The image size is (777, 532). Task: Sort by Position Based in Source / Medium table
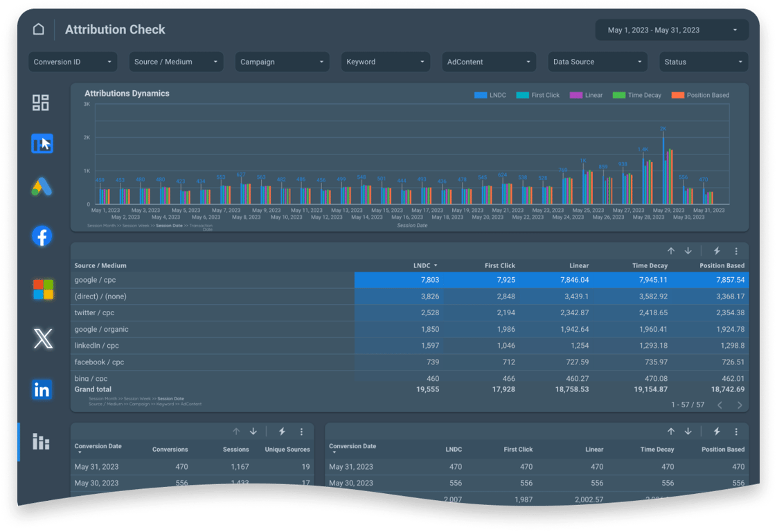(x=722, y=266)
